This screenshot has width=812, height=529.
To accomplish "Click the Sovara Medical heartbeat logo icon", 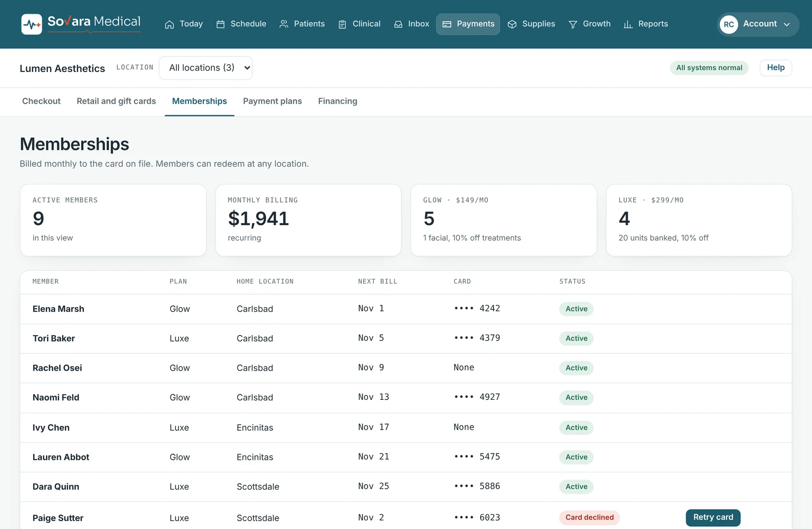I will [31, 24].
